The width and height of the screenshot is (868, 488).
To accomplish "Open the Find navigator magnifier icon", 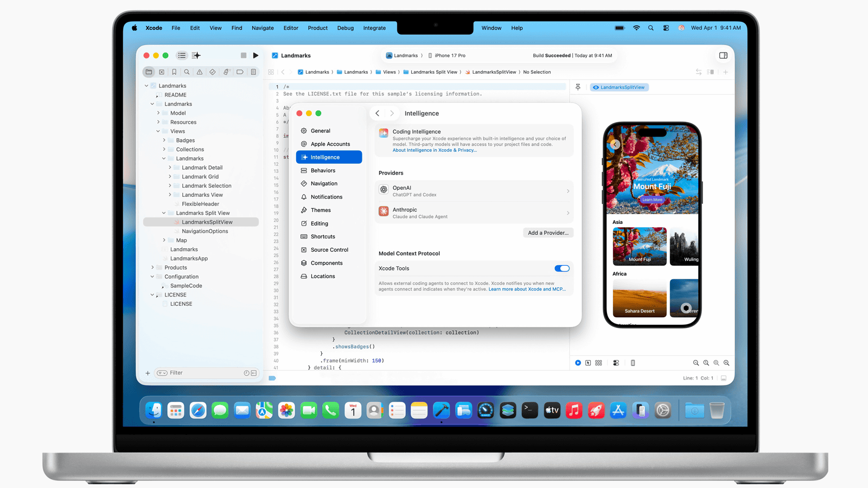I will point(187,72).
